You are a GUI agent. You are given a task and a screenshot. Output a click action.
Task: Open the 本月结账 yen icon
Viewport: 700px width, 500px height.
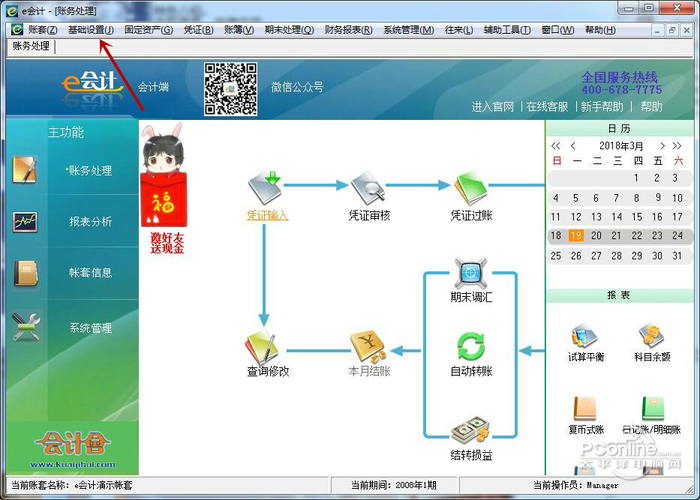pos(369,347)
